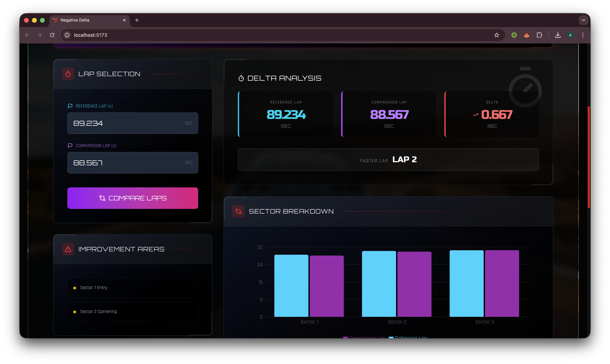
Task: Click the red page scrollbar thumb
Action: [589, 157]
